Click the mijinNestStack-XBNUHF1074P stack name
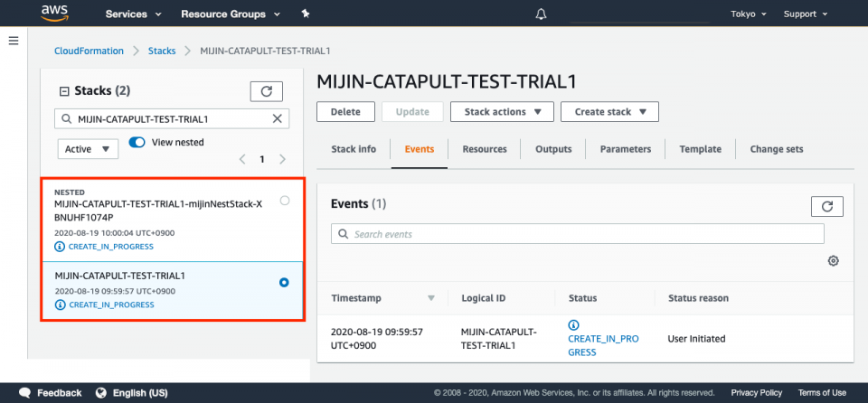This screenshot has height=403, width=868. point(158,211)
